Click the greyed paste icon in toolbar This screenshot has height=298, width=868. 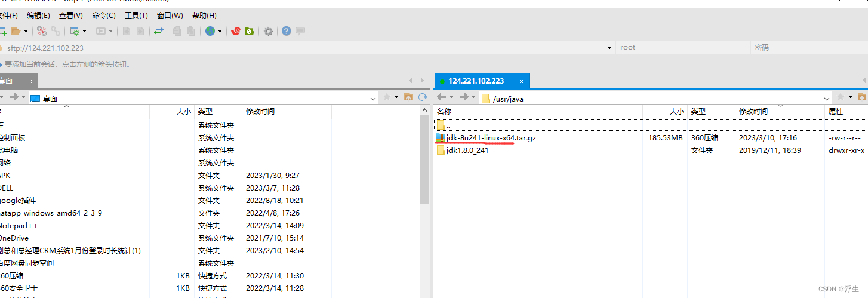pyautogui.click(x=191, y=31)
